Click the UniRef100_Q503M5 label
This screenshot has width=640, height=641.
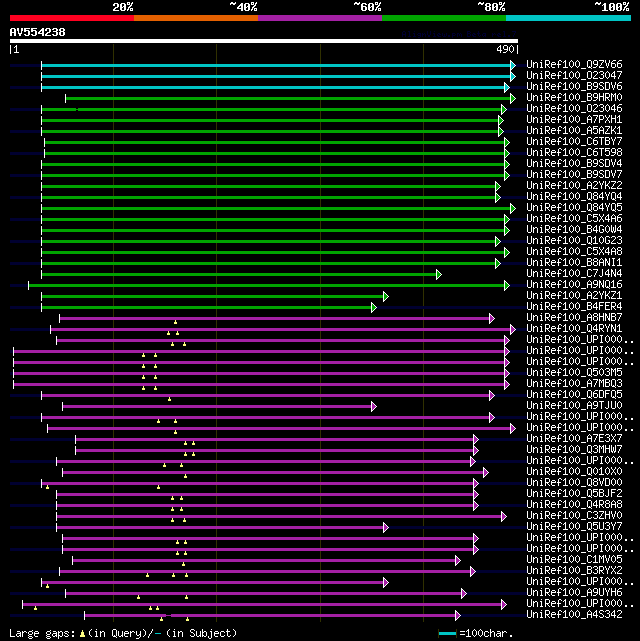pyautogui.click(x=574, y=372)
